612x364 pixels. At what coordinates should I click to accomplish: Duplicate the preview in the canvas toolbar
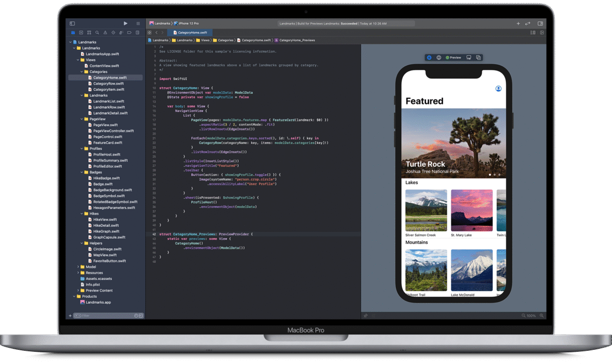pos(478,58)
